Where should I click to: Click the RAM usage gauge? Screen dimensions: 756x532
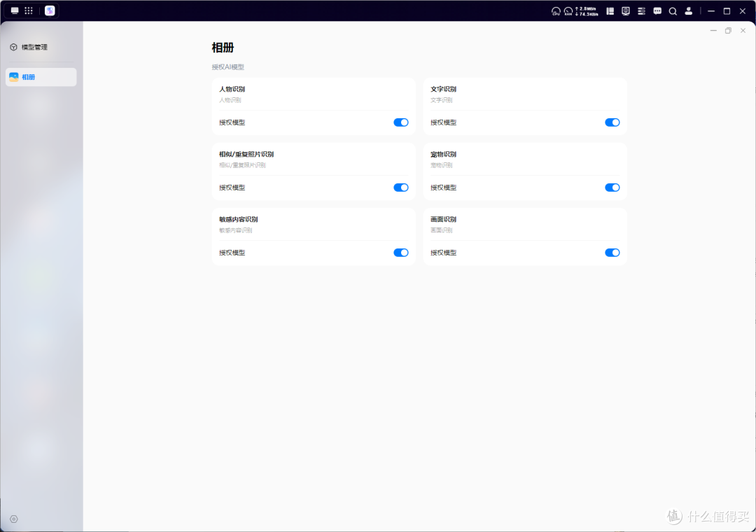pyautogui.click(x=568, y=11)
